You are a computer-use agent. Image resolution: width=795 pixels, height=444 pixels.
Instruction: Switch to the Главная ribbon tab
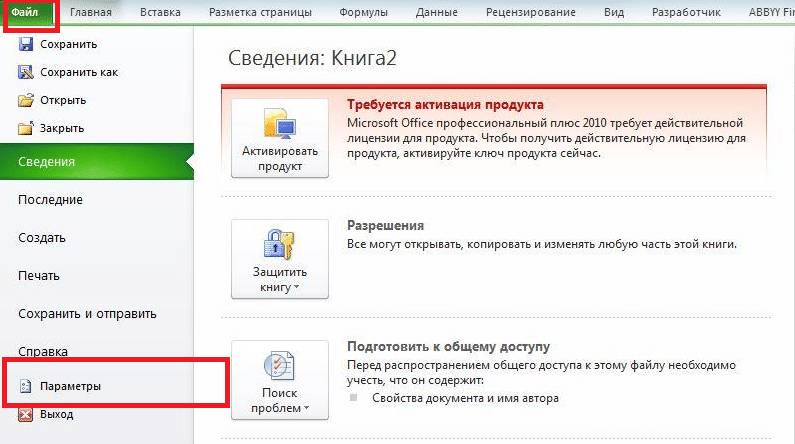[x=91, y=12]
